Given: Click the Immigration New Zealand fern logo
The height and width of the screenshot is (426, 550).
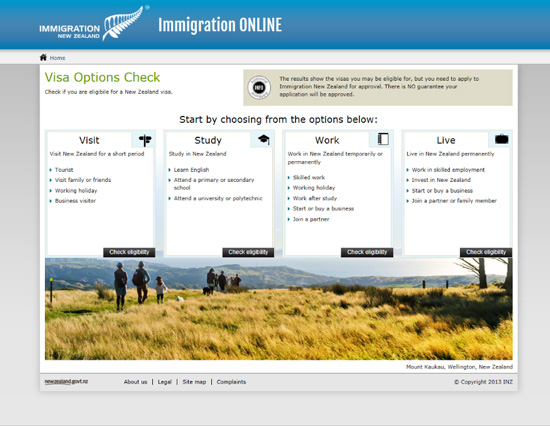Looking at the screenshot, I should (92, 24).
